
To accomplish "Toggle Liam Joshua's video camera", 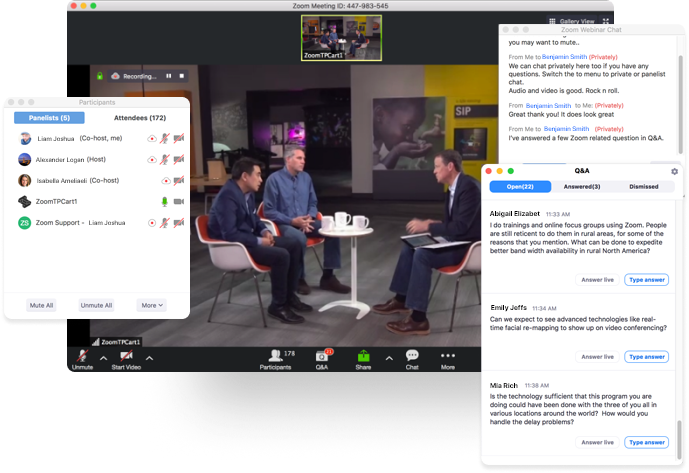I will pos(178,138).
